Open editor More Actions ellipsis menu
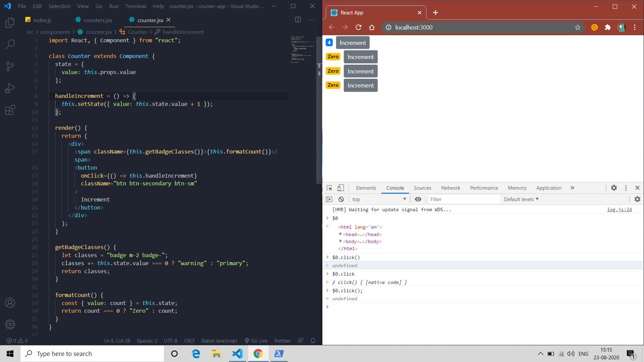Image resolution: width=644 pixels, height=362 pixels. coord(311,20)
